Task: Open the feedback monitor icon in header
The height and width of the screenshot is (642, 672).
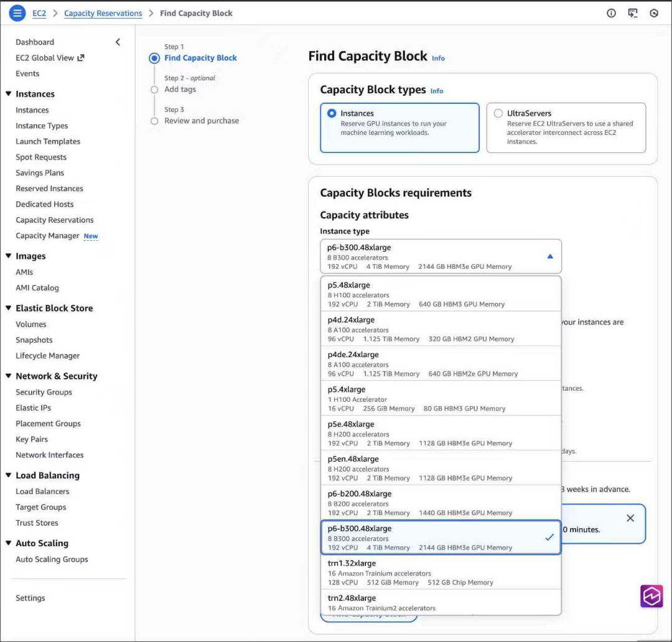Action: tap(633, 13)
